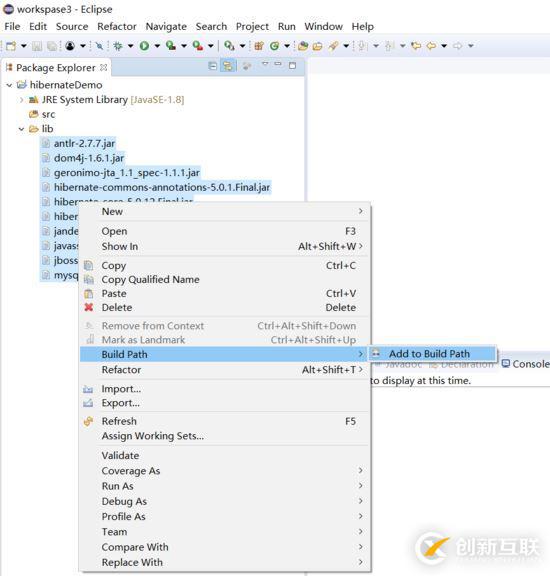Click the Forward navigation arrow icon
The height and width of the screenshot is (576, 550).
coord(458,46)
